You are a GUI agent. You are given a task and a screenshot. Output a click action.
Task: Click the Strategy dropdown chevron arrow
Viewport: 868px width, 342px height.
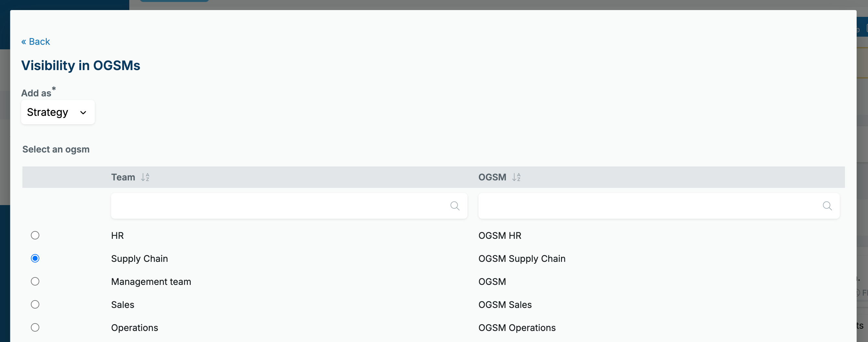(x=83, y=112)
